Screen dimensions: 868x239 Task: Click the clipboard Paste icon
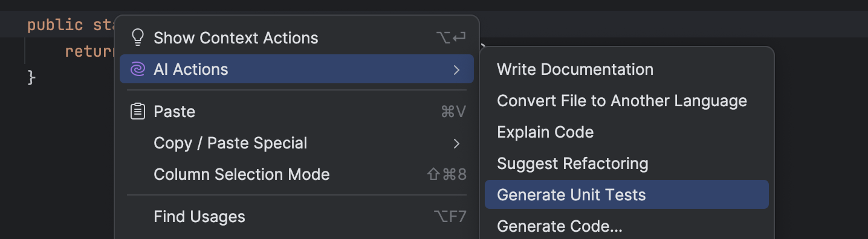[x=138, y=112]
